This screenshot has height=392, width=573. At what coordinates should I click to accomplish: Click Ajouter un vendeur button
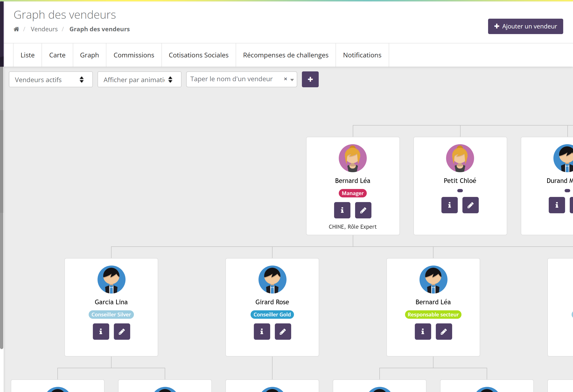[525, 26]
